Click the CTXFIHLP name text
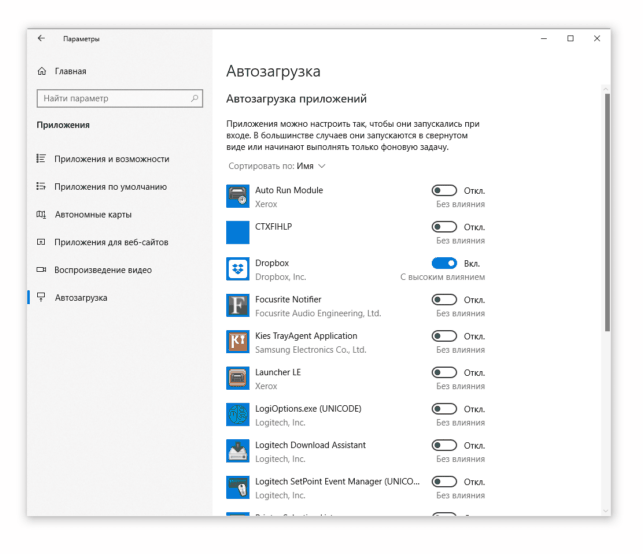 click(x=274, y=226)
